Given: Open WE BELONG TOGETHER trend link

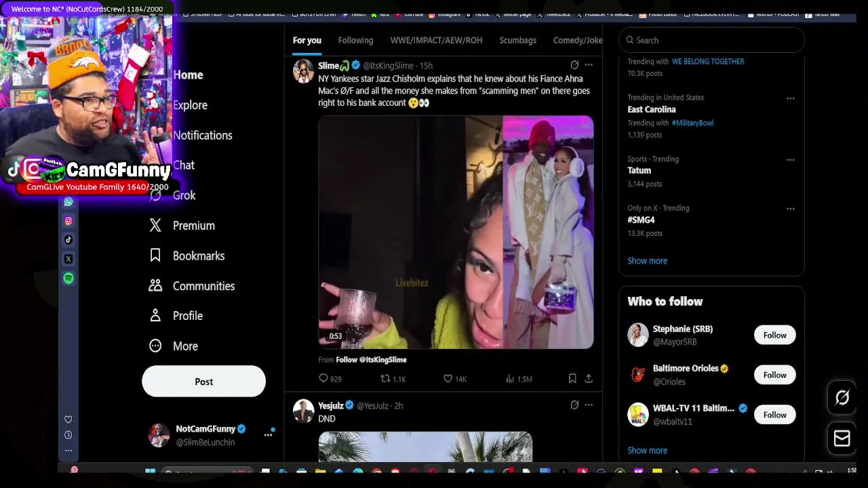Looking at the screenshot, I should point(708,61).
